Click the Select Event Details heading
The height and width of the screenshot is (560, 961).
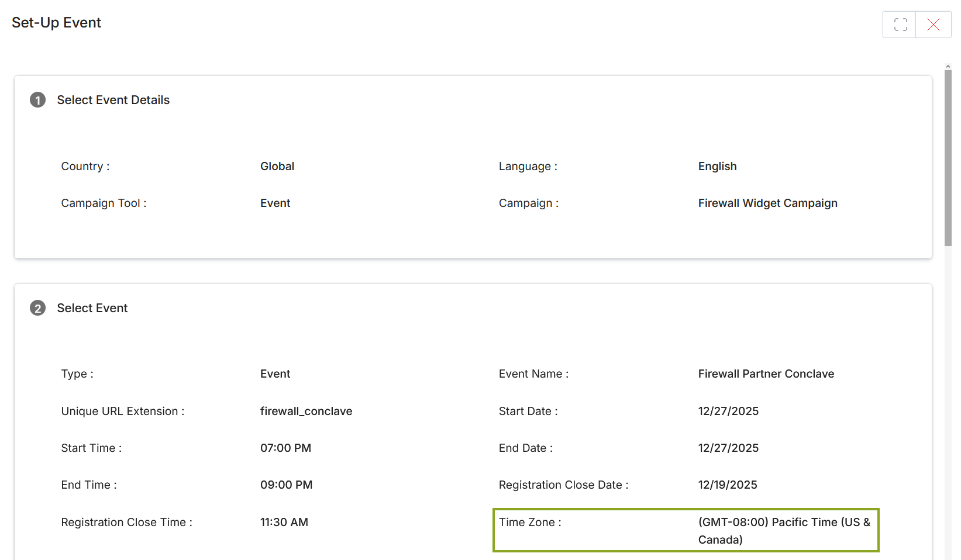click(113, 100)
